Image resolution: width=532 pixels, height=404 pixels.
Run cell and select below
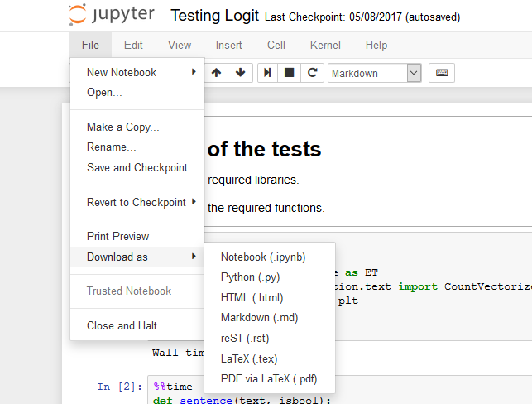(267, 73)
